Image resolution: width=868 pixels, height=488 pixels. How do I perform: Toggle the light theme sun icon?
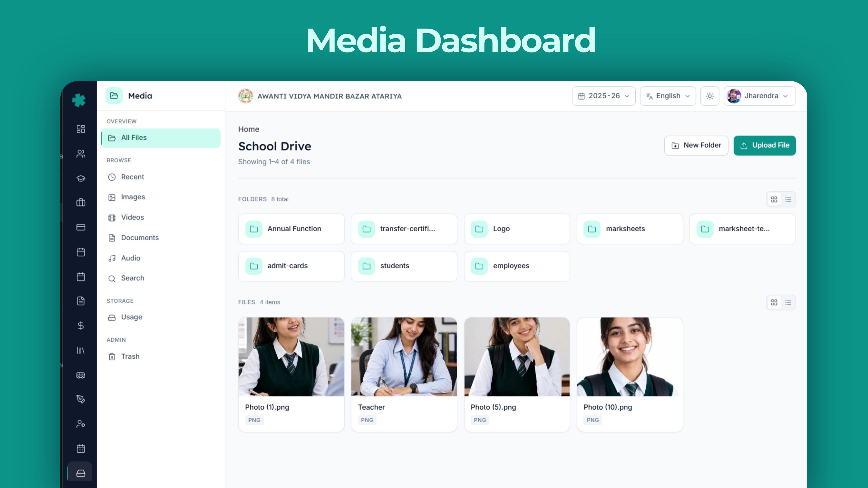pyautogui.click(x=710, y=96)
